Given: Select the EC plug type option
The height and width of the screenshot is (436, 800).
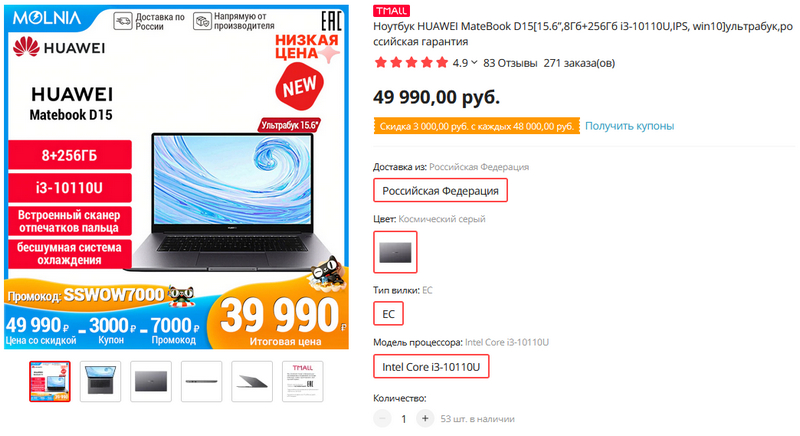Looking at the screenshot, I should click(388, 314).
